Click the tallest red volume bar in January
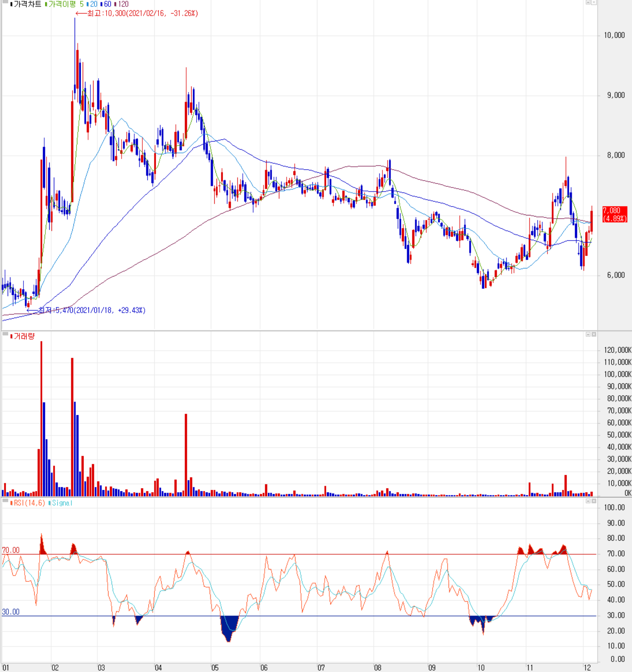The image size is (632, 672). 42,419
